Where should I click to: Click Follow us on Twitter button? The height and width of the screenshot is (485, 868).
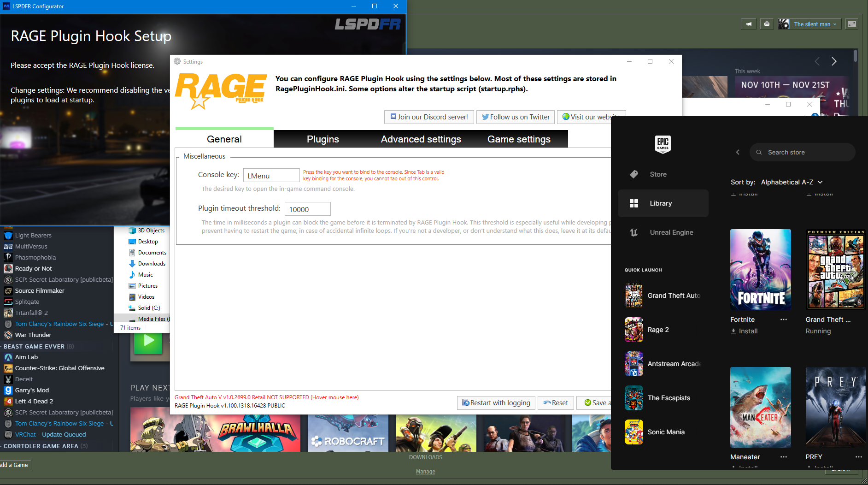(x=516, y=117)
